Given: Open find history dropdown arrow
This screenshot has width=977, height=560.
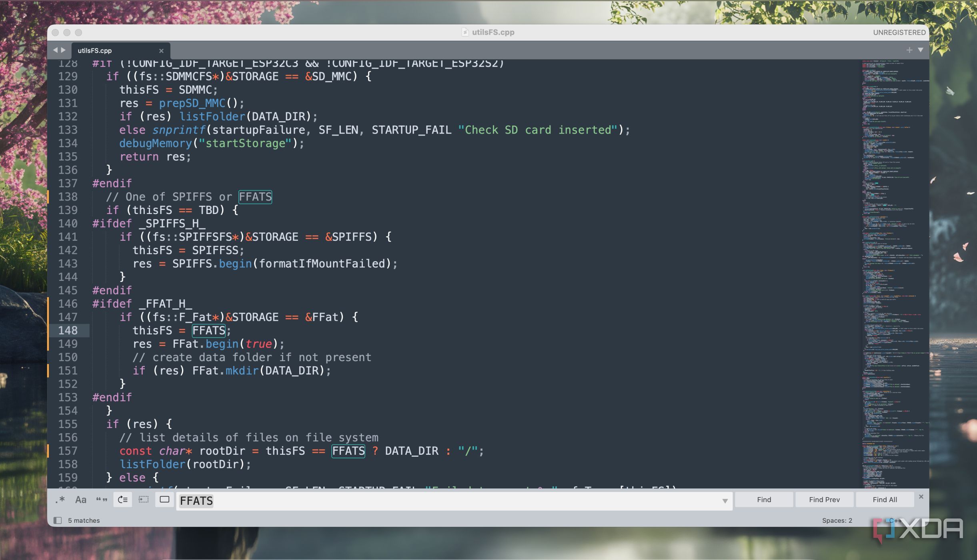Looking at the screenshot, I should click(725, 501).
